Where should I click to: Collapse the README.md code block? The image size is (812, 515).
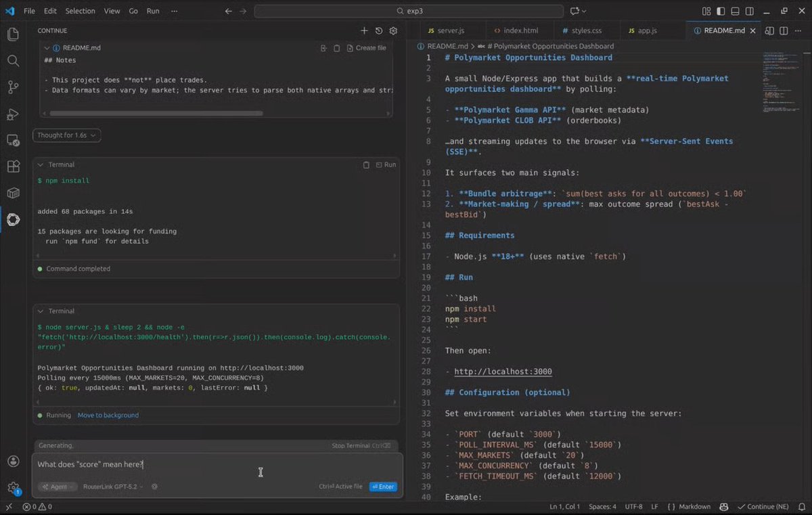tap(47, 48)
